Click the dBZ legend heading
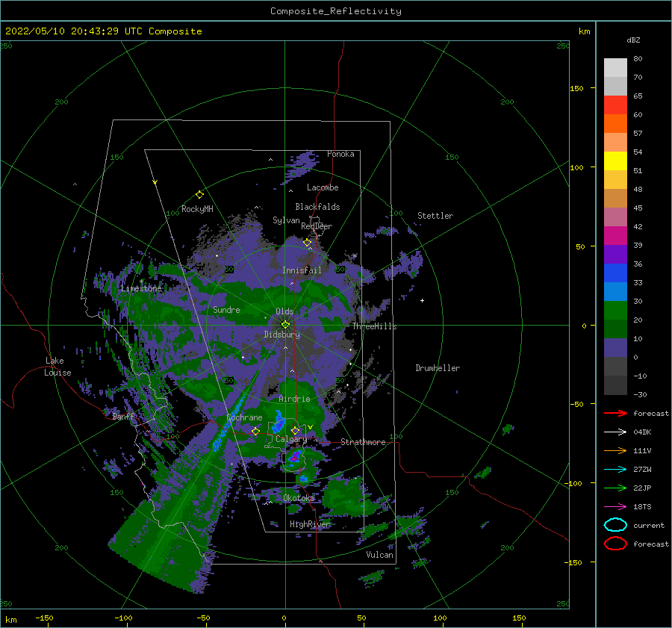This screenshot has width=672, height=628. pyautogui.click(x=633, y=40)
